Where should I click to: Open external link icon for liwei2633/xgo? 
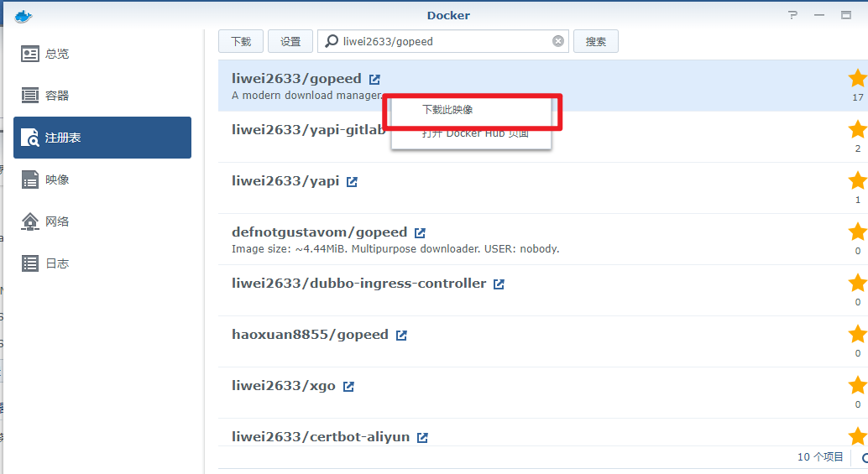tap(348, 387)
